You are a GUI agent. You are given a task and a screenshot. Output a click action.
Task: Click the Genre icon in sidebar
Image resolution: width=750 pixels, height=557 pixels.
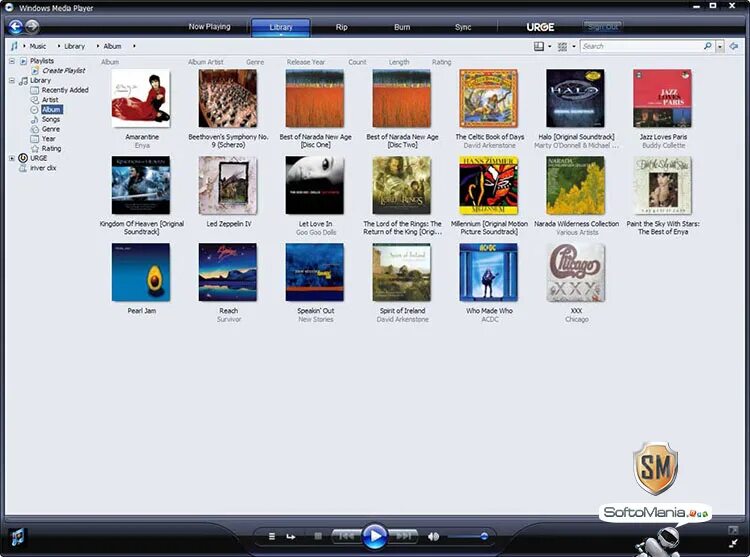pyautogui.click(x=34, y=129)
